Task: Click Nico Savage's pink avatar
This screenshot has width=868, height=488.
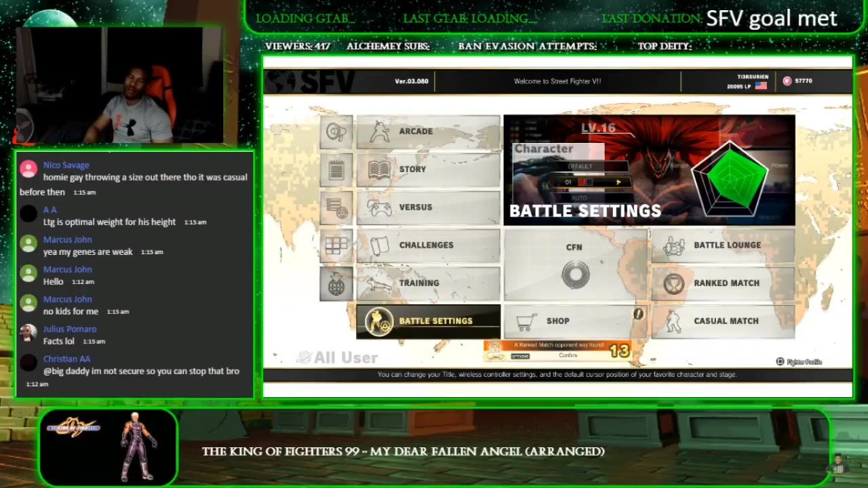Action: (28, 169)
